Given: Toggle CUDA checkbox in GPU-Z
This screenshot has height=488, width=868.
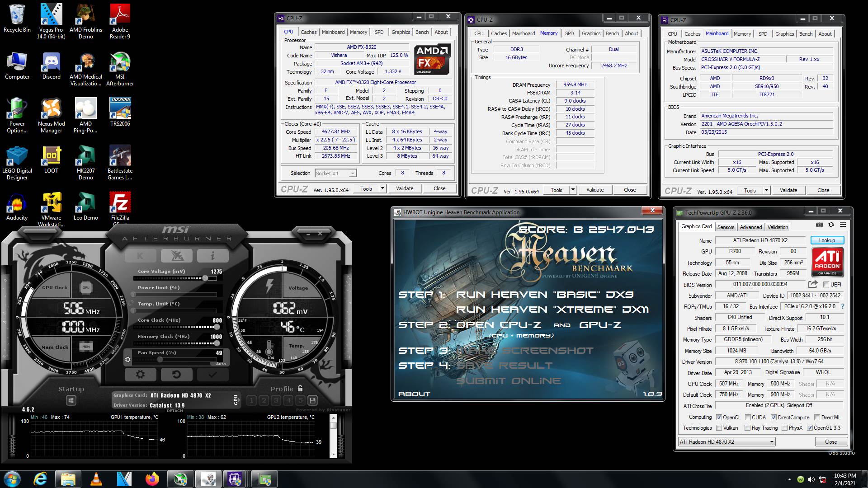Looking at the screenshot, I should point(748,418).
